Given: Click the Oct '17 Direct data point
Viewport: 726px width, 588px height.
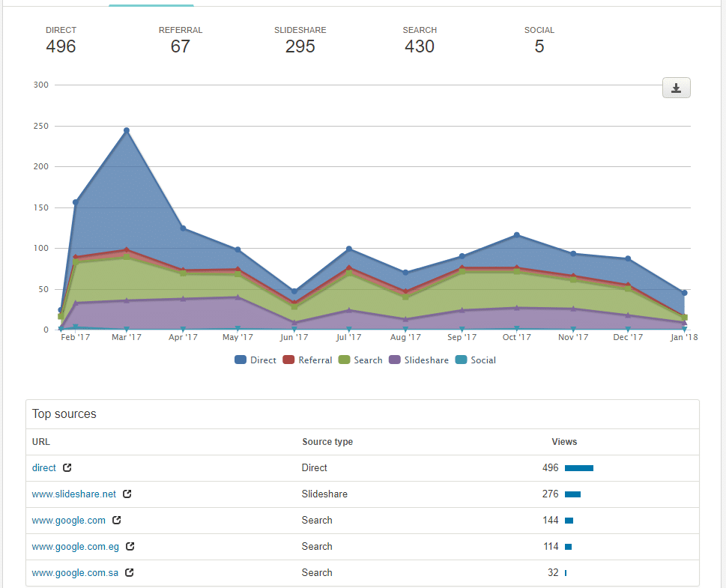Looking at the screenshot, I should point(517,235).
